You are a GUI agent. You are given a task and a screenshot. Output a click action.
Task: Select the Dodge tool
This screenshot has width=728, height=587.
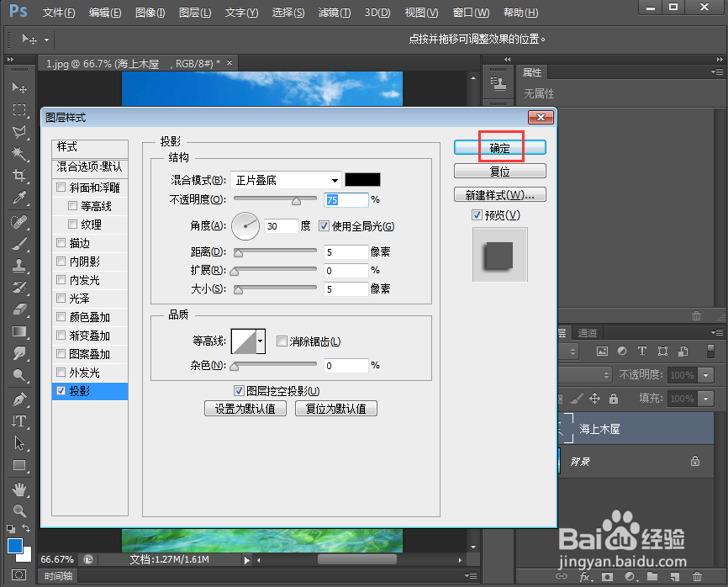pos(19,375)
